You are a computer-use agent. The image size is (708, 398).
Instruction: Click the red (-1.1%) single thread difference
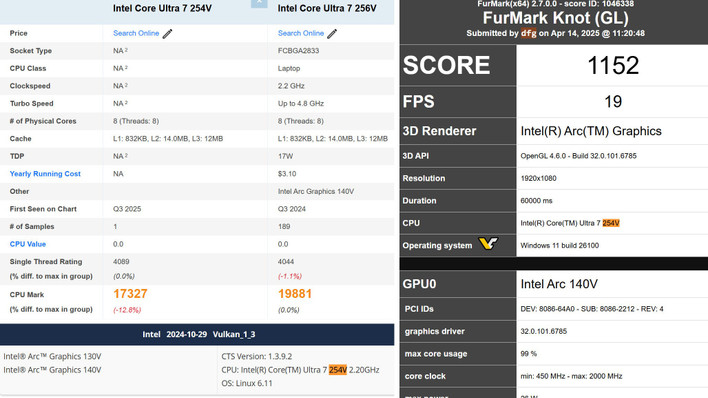tap(290, 276)
